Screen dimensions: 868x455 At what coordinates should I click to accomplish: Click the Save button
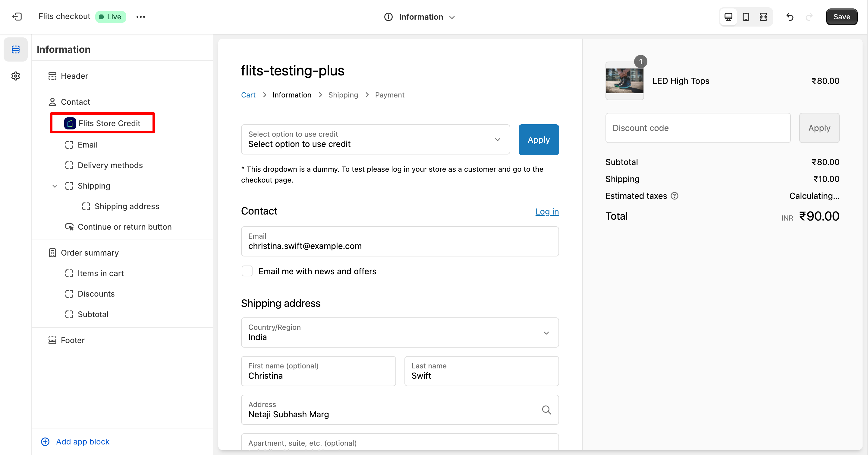841,17
